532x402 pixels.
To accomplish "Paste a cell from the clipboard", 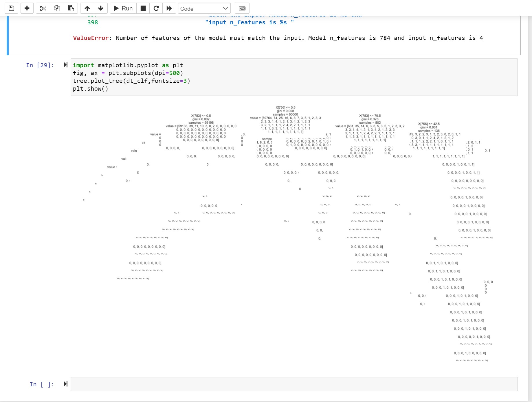I will point(71,8).
